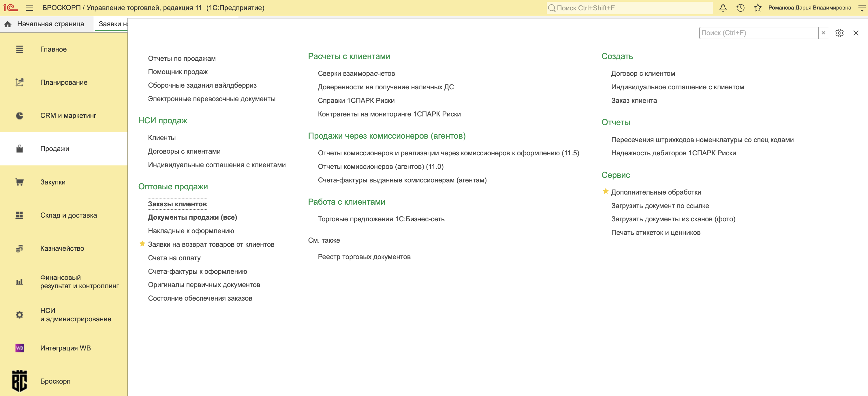Image resolution: width=868 pixels, height=396 pixels.
Task: Clear the panel search field with X
Action: (823, 33)
